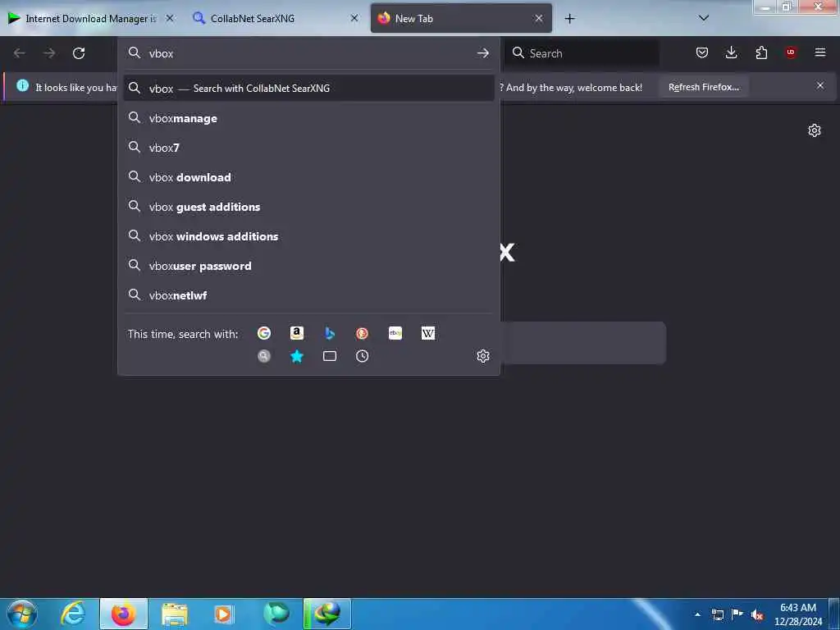Show hidden system tray icons
Image resolution: width=840 pixels, height=630 pixels.
(697, 614)
